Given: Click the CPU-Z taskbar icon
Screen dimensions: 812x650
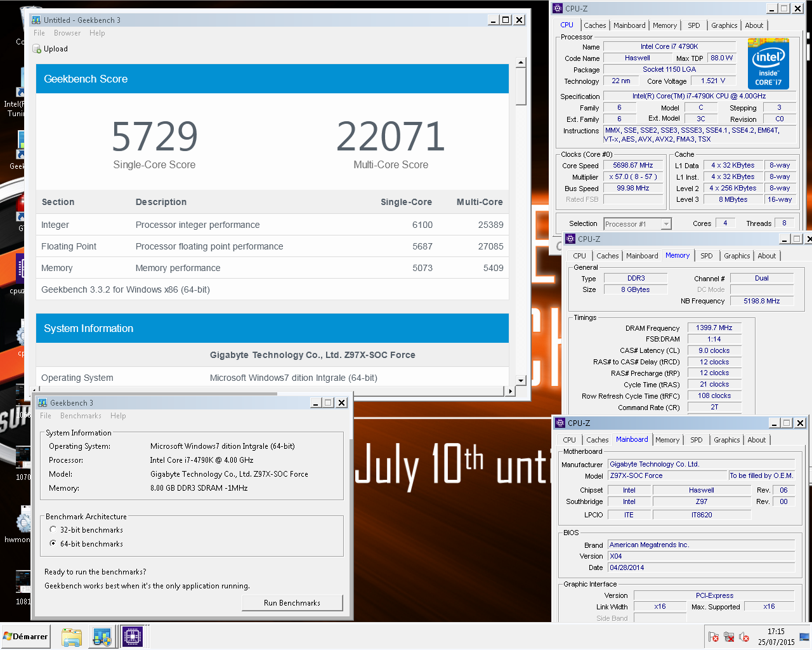Looking at the screenshot, I should pyautogui.click(x=133, y=637).
